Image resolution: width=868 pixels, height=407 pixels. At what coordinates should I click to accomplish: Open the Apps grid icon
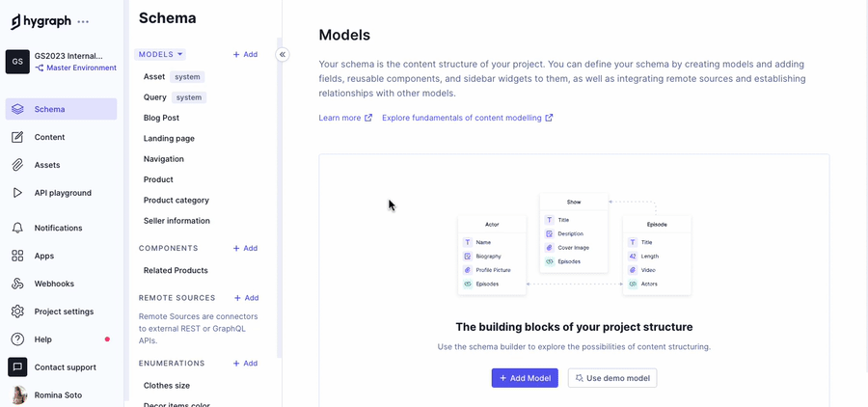coord(17,256)
